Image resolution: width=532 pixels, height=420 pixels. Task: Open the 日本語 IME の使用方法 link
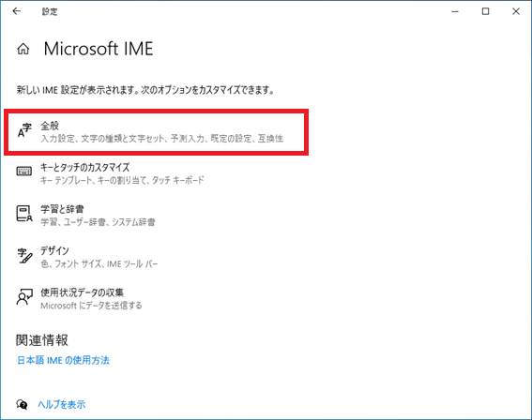pyautogui.click(x=63, y=360)
